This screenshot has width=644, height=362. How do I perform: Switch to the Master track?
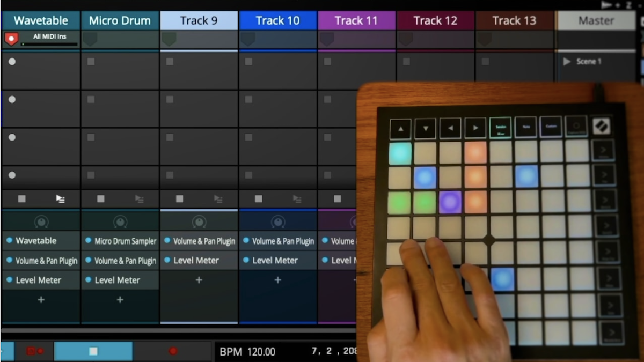(596, 20)
